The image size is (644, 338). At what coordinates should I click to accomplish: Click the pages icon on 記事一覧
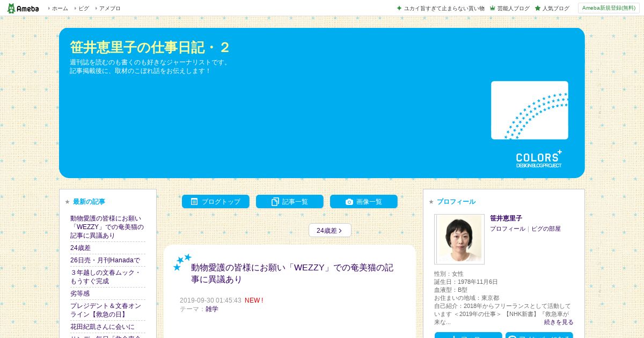pyautogui.click(x=275, y=202)
